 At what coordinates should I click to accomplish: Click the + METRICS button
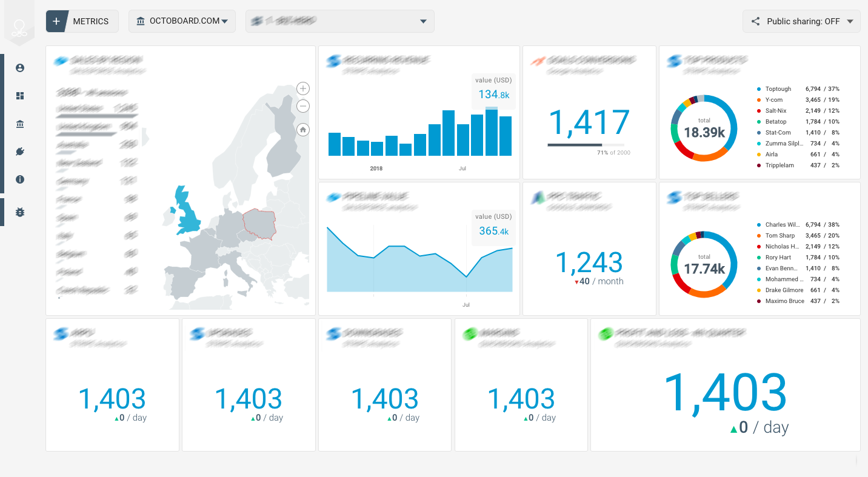[x=82, y=21]
